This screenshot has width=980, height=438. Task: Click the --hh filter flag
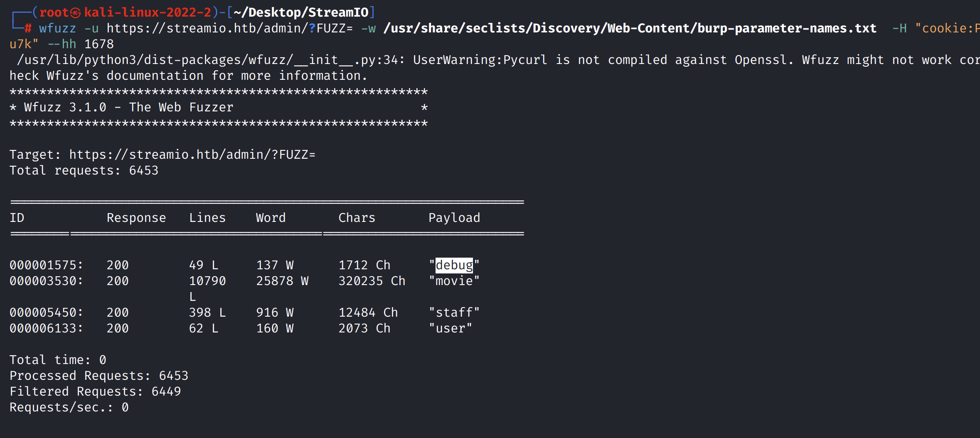click(x=62, y=44)
